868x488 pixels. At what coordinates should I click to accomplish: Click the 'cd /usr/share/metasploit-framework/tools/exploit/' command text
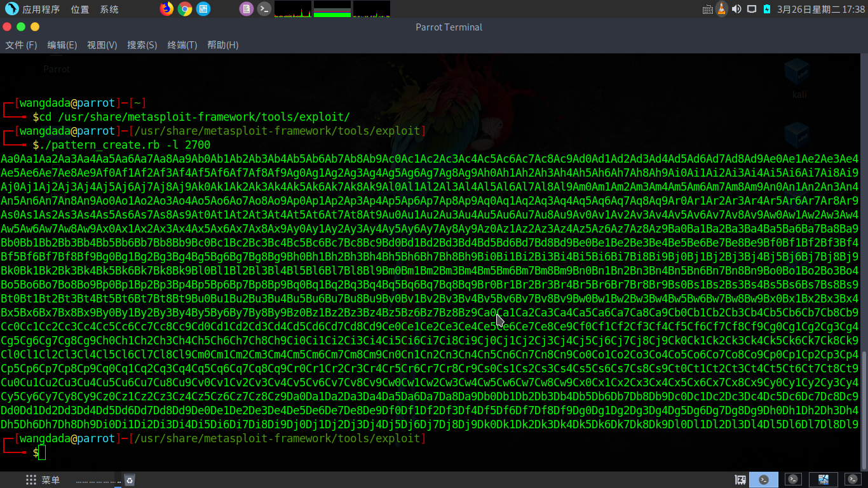[194, 117]
